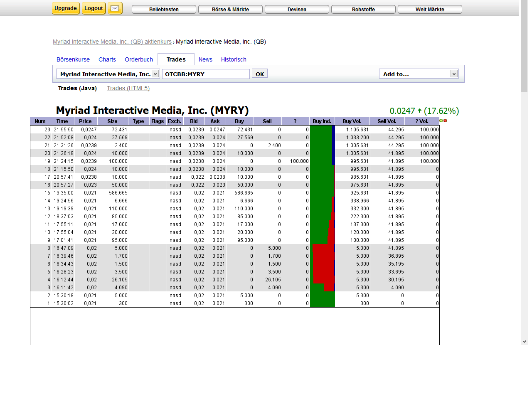Click the ? value 100.000 in row 19

pyautogui.click(x=299, y=161)
